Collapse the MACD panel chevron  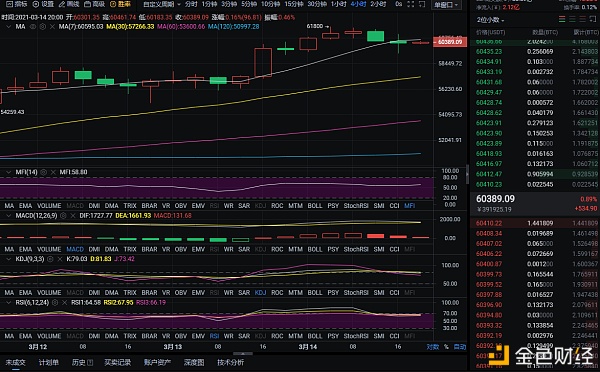8,216
